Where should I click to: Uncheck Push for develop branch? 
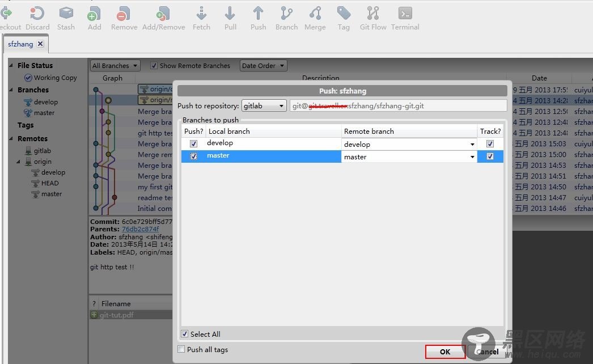coord(194,144)
